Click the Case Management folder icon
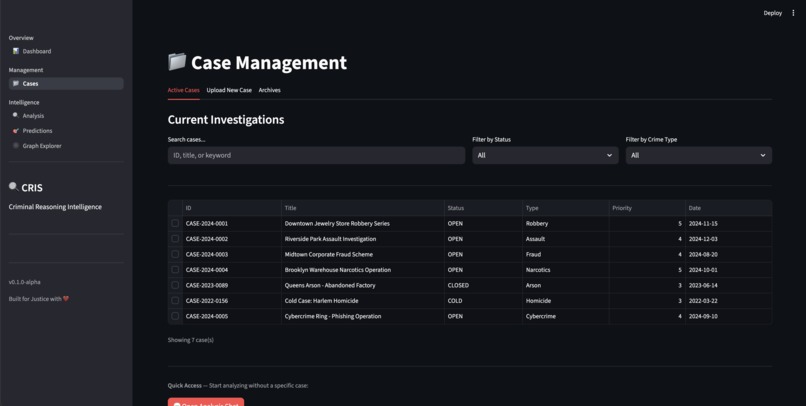This screenshot has width=806, height=406. tap(177, 62)
